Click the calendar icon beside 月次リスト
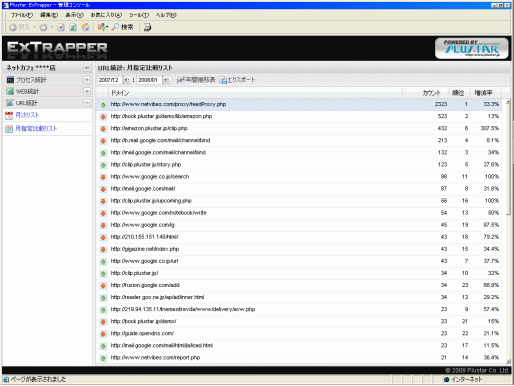Viewport: 514px width, 386px height. 9,115
